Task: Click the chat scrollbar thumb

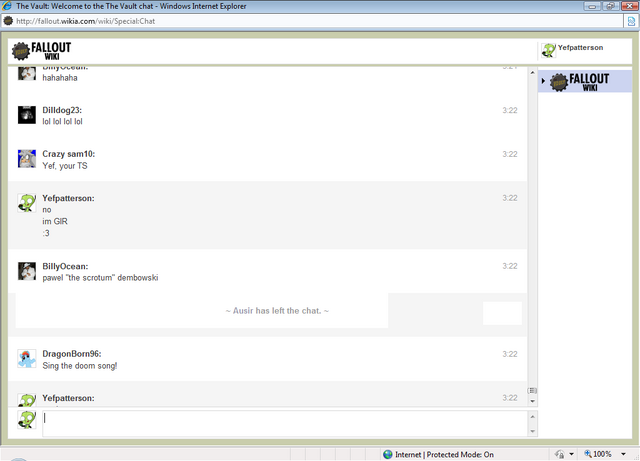Action: [x=532, y=390]
